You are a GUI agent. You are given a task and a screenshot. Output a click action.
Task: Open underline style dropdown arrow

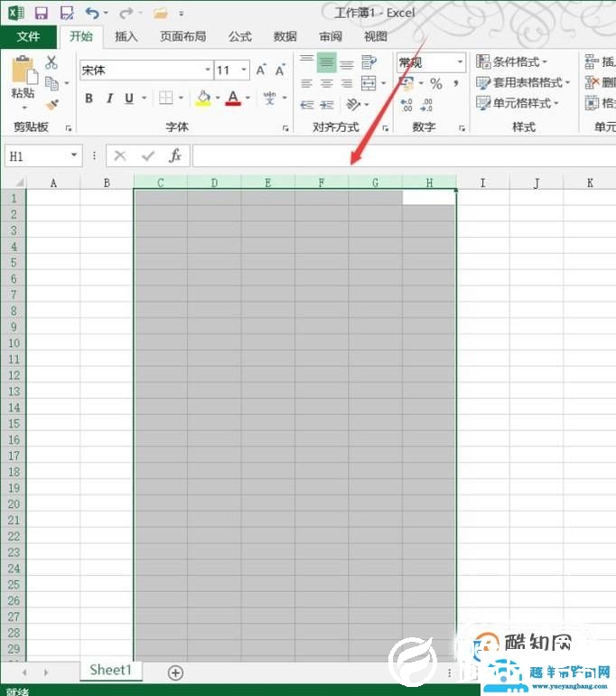pyautogui.click(x=145, y=99)
